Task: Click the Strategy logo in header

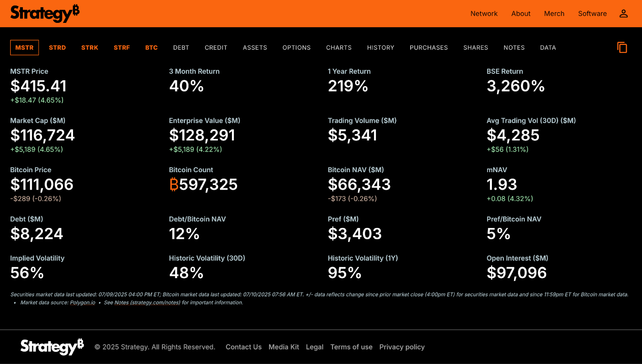Action: coord(45,13)
